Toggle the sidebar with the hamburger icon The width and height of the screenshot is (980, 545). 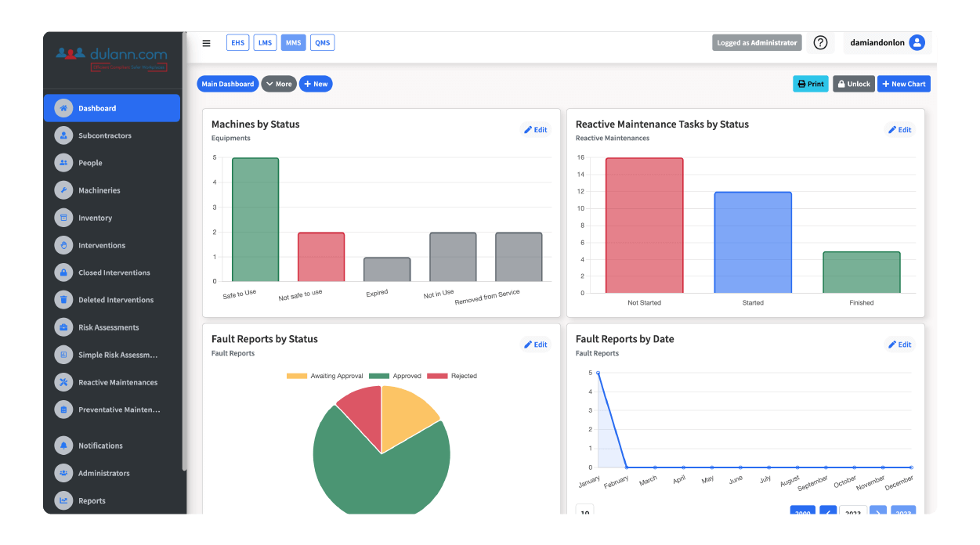click(x=207, y=43)
